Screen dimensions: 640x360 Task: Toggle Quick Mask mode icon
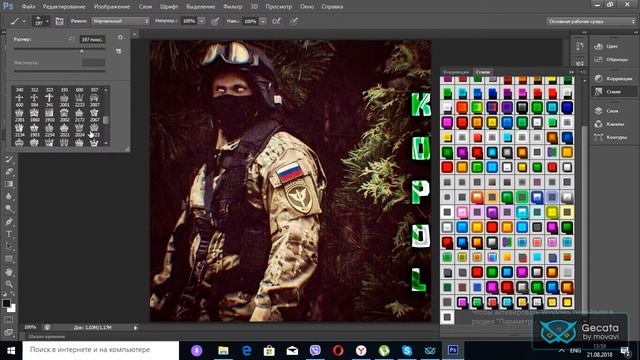[9, 320]
